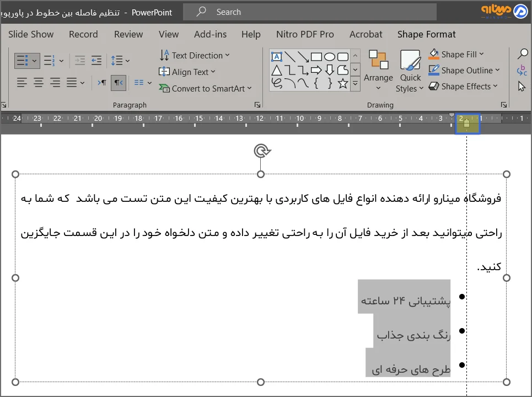Select the Right Brace shape
The height and width of the screenshot is (397, 532).
coord(330,83)
